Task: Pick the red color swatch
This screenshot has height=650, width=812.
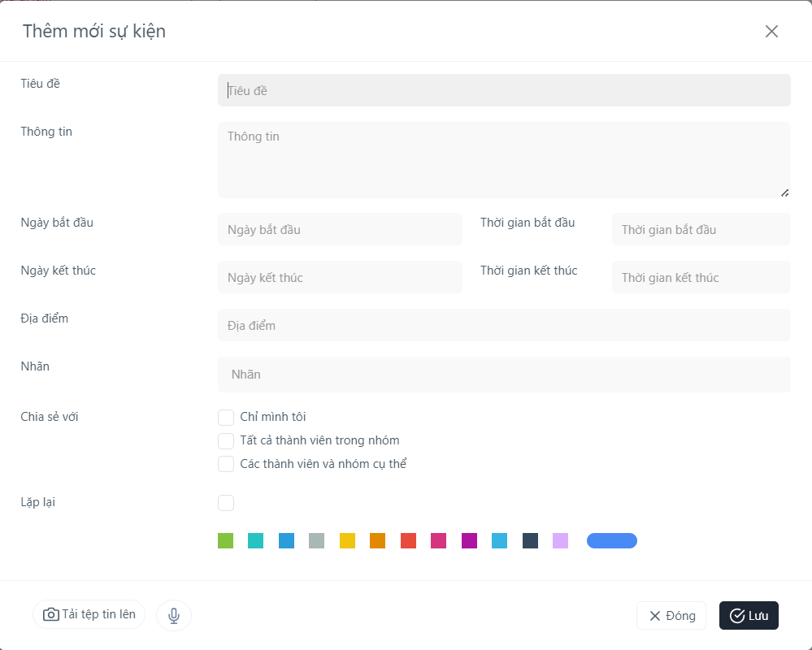Action: tap(409, 541)
